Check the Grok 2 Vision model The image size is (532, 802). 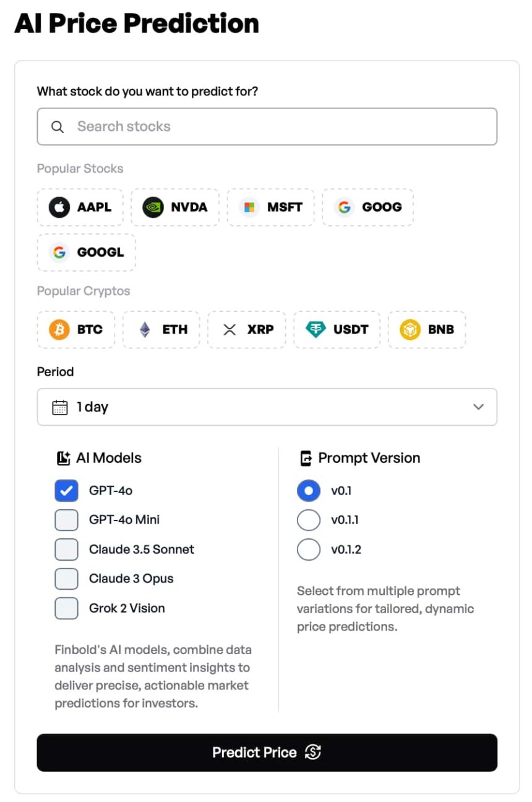point(66,608)
